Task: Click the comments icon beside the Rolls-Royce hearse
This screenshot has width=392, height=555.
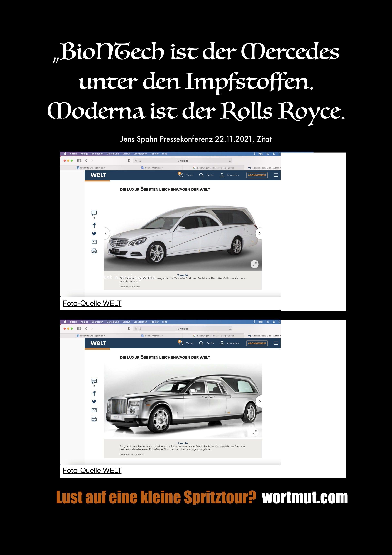Action: pyautogui.click(x=94, y=381)
